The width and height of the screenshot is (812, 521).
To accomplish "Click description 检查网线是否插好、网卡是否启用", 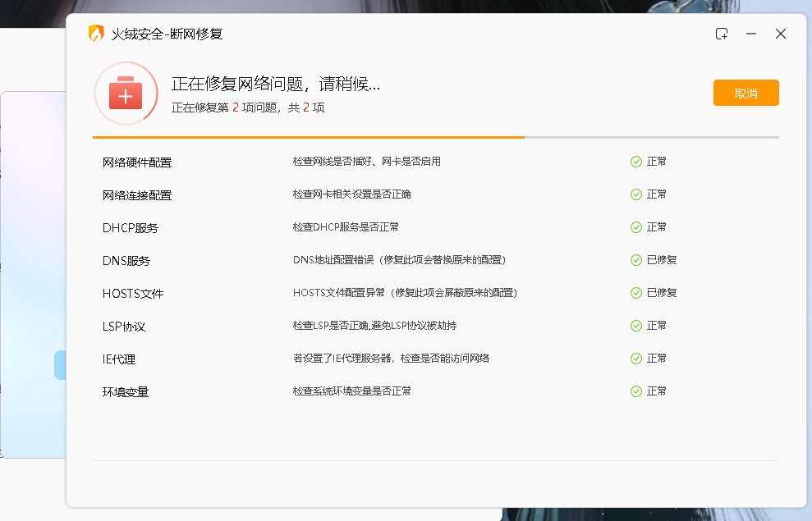I will click(x=367, y=162).
